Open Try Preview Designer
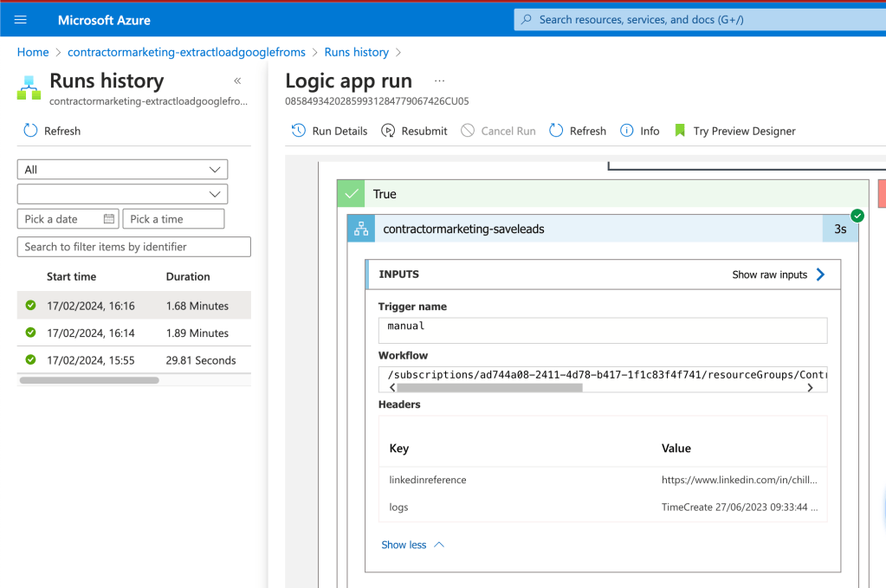 (x=734, y=131)
